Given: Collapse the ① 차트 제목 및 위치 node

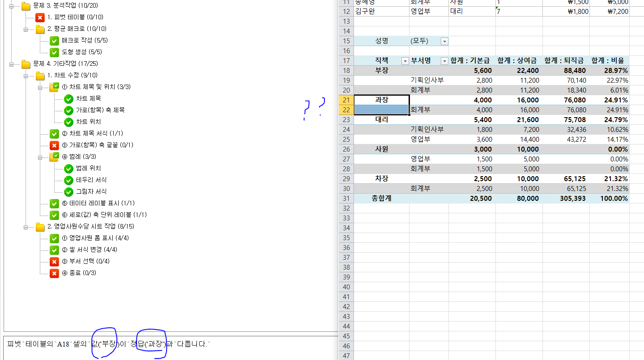Looking at the screenshot, I should pos(40,87).
